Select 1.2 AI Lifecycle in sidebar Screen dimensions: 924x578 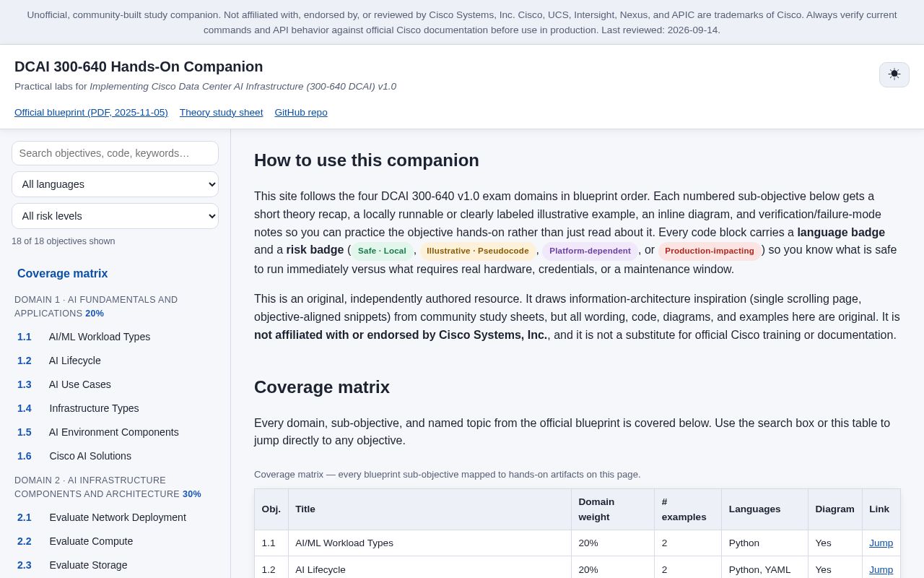[x=115, y=361]
